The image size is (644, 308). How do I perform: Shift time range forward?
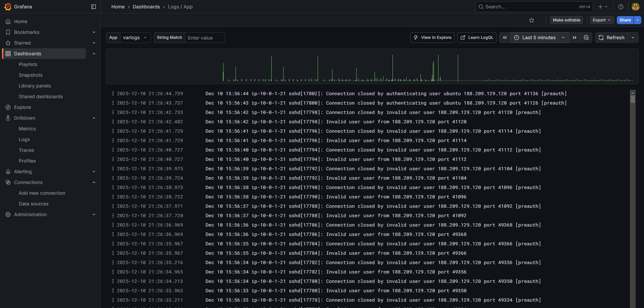point(575,38)
